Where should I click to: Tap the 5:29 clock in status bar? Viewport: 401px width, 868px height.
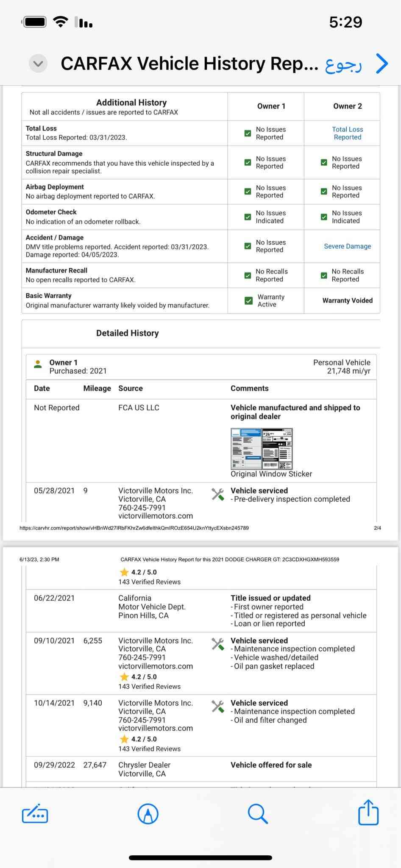click(x=345, y=22)
